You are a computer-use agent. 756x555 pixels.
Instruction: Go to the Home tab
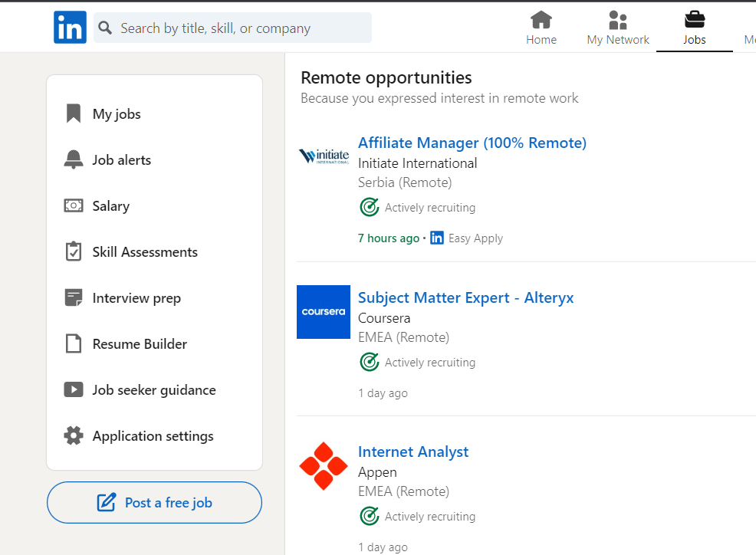click(541, 28)
